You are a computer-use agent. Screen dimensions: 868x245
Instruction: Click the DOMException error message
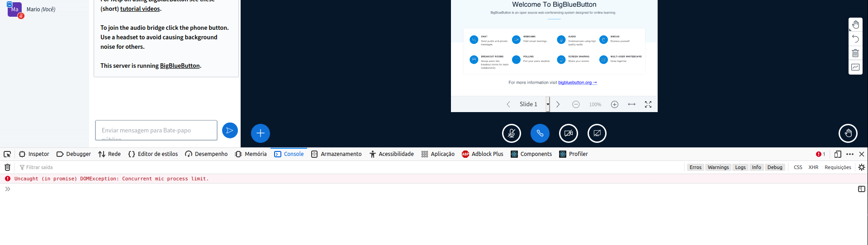(x=111, y=179)
